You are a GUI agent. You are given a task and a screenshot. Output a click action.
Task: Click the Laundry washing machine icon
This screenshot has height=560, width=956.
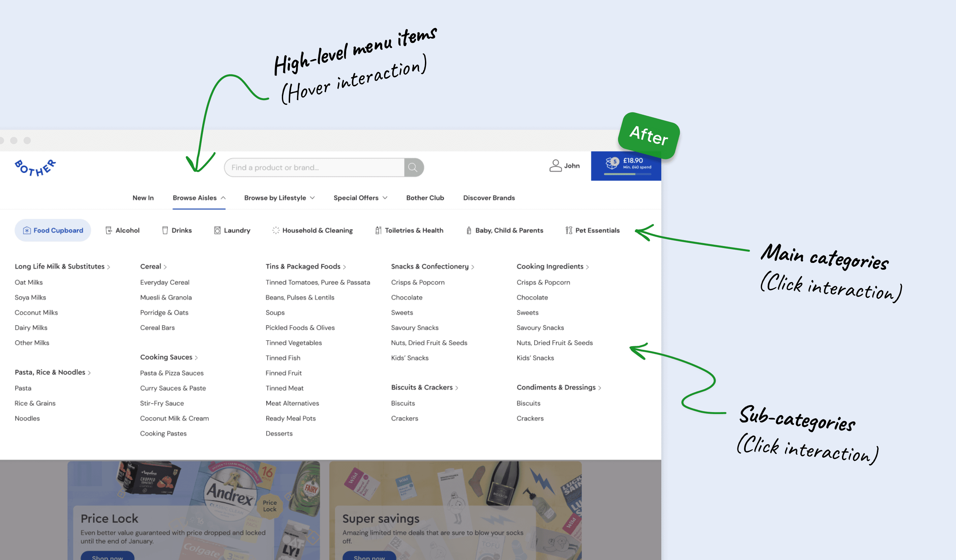coord(217,231)
